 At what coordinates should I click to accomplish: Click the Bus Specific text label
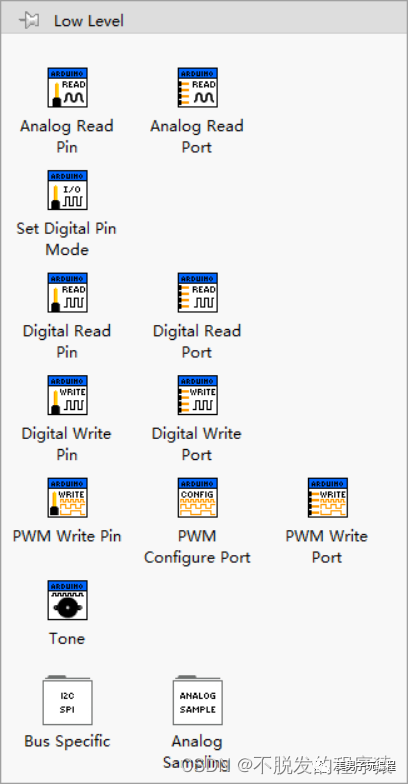(67, 741)
